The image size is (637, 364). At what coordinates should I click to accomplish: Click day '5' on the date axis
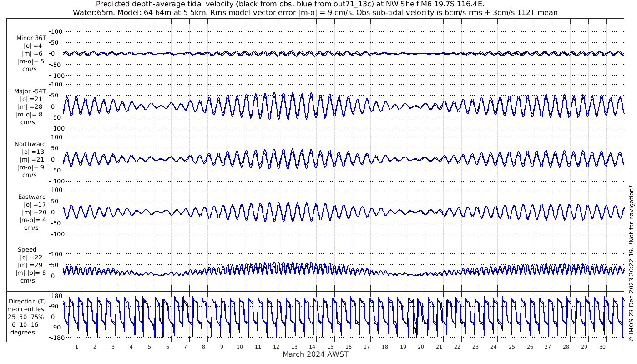click(149, 347)
